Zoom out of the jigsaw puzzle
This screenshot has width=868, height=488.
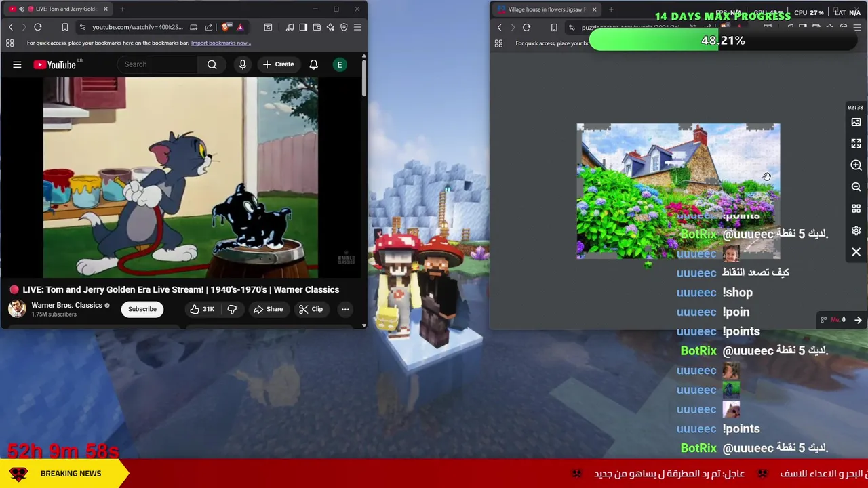point(856,187)
